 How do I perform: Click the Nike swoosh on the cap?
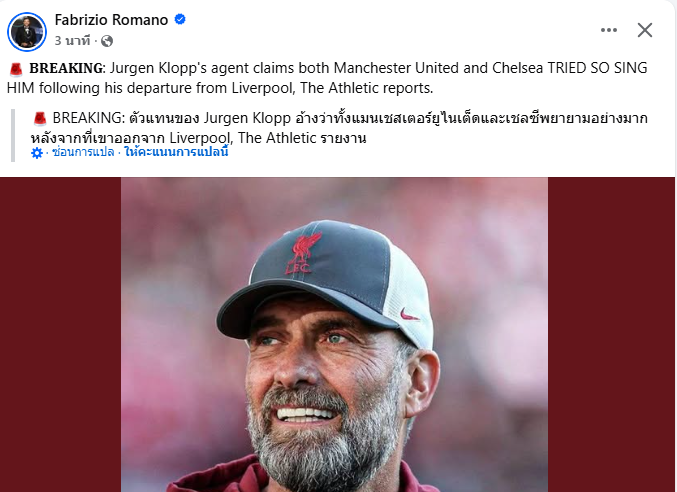409,314
